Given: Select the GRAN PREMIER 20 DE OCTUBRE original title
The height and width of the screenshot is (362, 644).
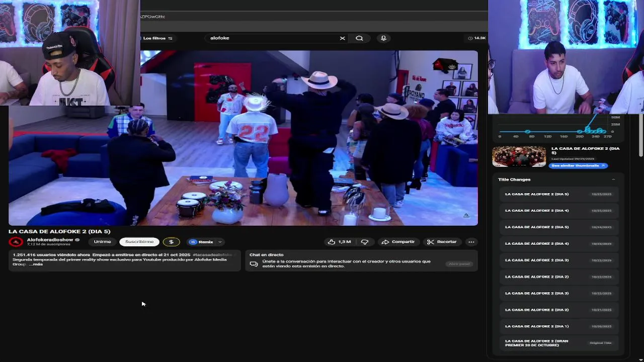Looking at the screenshot, I should 558,343.
